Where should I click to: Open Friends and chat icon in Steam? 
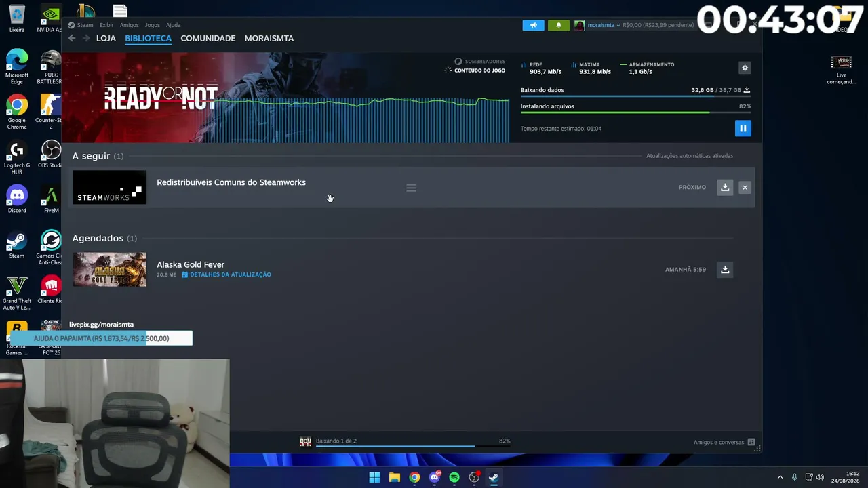751,442
